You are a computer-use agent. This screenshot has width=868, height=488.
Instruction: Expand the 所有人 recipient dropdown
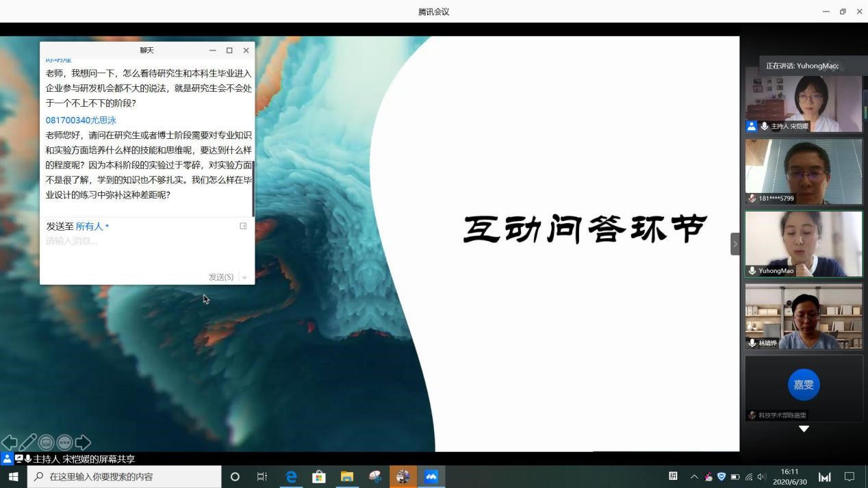[x=92, y=227]
